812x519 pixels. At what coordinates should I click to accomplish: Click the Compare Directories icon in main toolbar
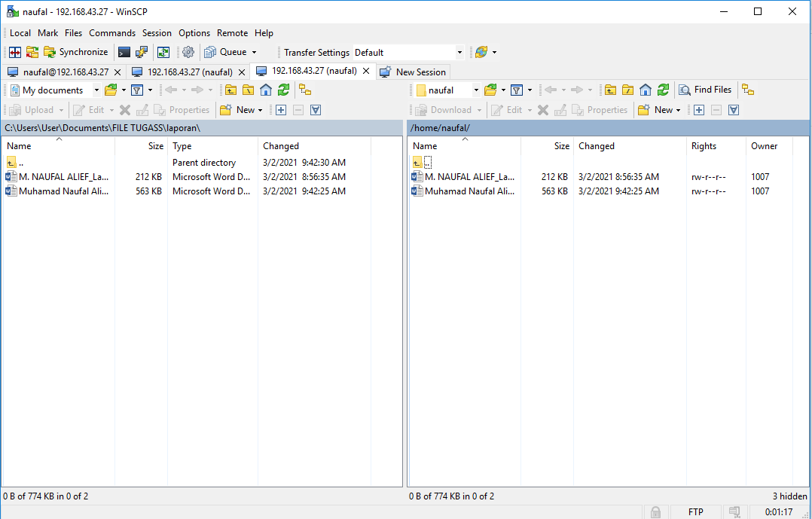tap(15, 52)
